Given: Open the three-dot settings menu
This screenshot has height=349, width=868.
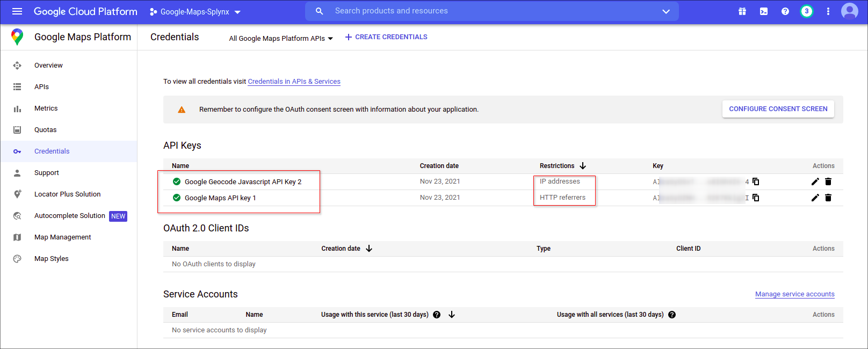Looking at the screenshot, I should coord(828,11).
